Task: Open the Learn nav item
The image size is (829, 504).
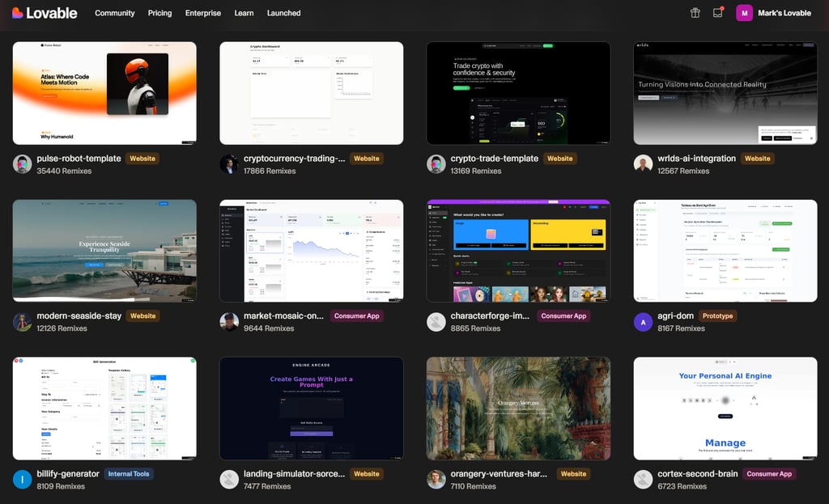Action: coord(244,13)
